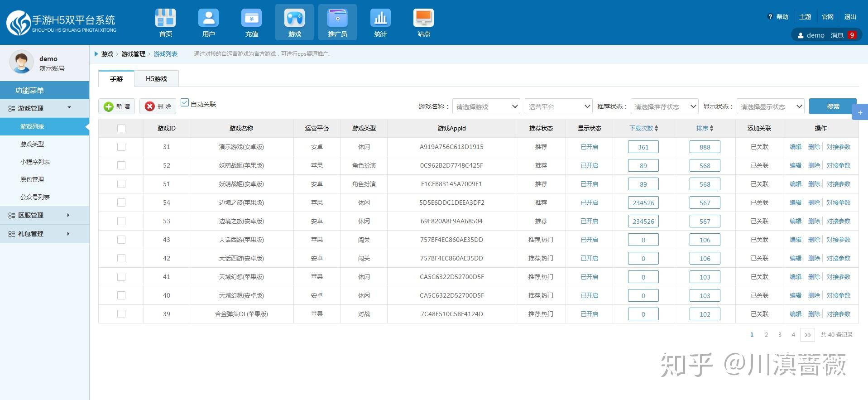
Task: Check the row for game ID 31
Action: pos(121,147)
